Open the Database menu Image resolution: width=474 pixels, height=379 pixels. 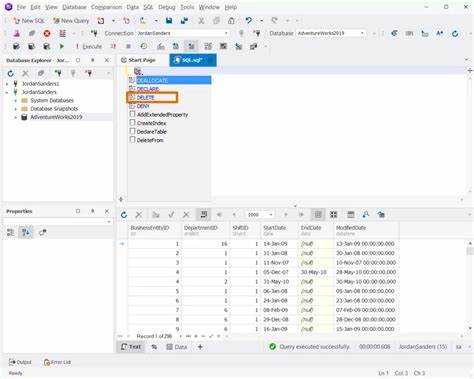tap(74, 7)
